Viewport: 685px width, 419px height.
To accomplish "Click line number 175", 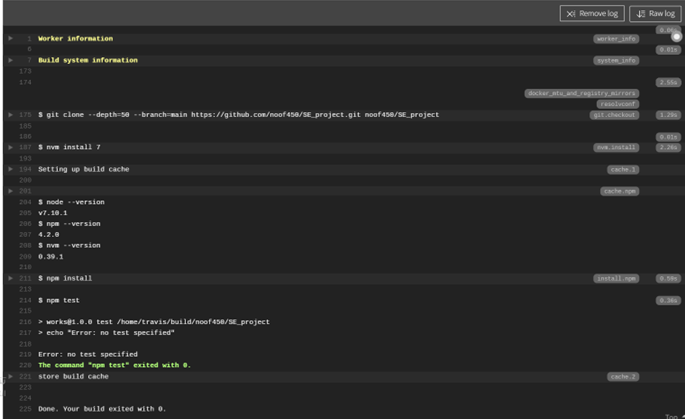I will click(25, 115).
